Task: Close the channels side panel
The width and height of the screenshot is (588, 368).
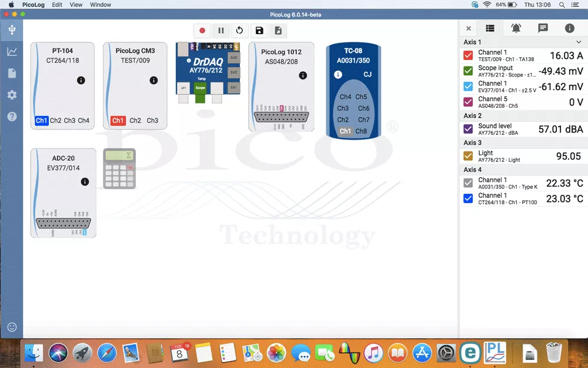Action: [469, 28]
